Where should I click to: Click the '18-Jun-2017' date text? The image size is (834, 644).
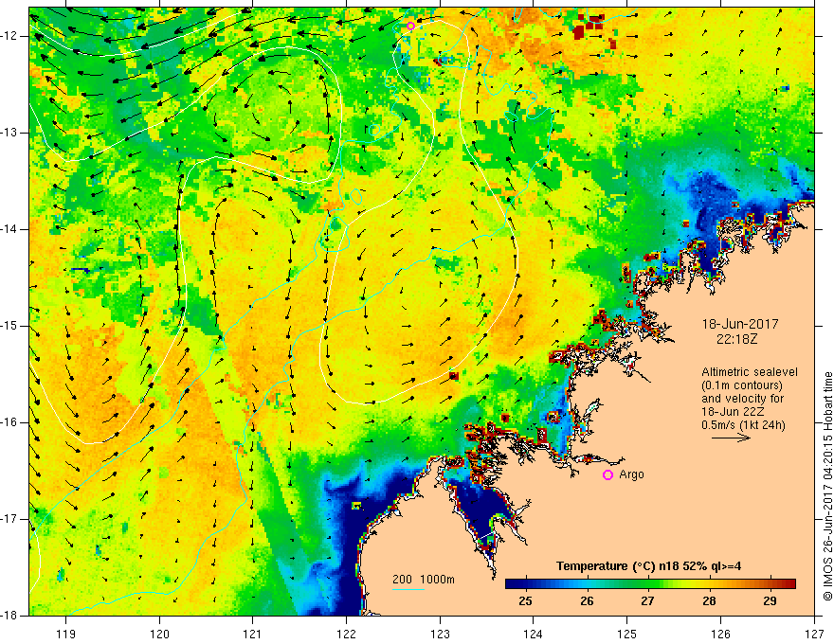[x=740, y=324]
